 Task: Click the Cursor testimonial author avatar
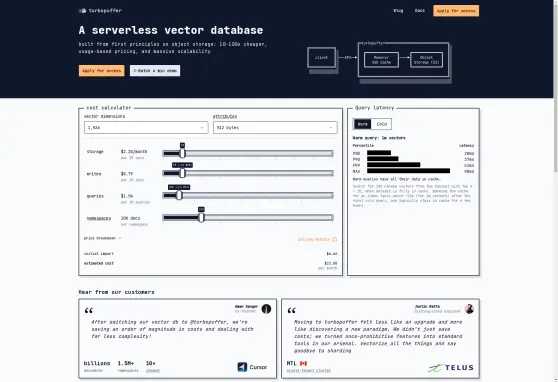coord(266,309)
